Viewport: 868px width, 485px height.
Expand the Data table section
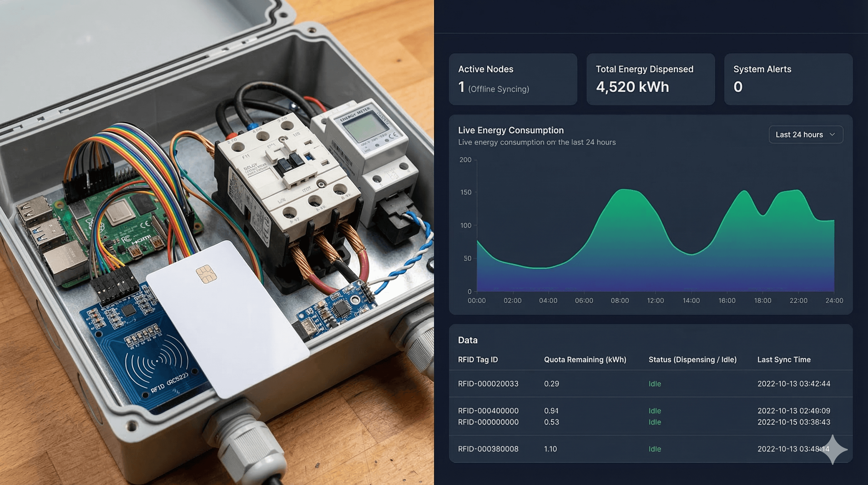468,340
